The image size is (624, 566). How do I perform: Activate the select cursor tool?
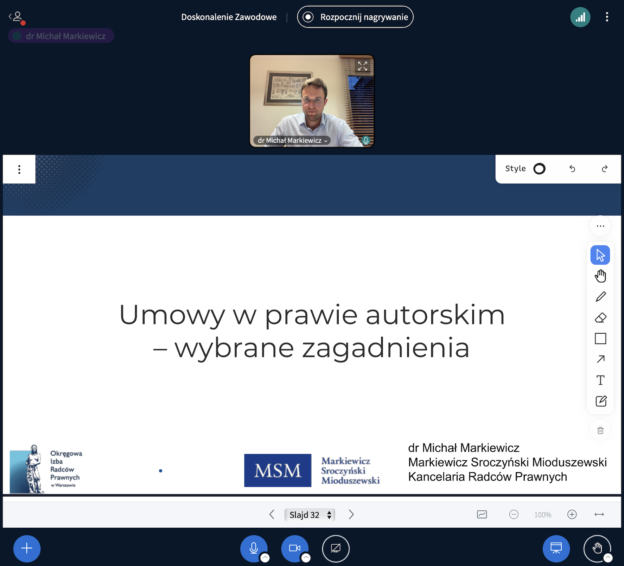(600, 255)
